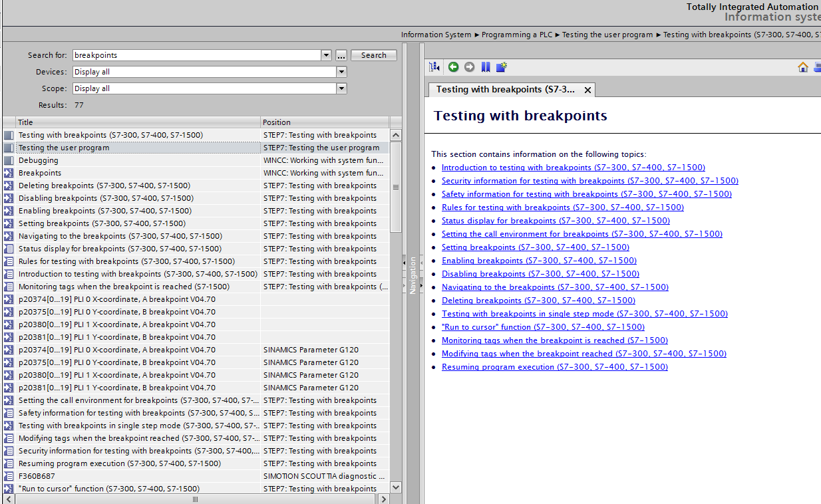
Task: Click the icon beside Resuming program execution row
Action: pyautogui.click(x=9, y=463)
